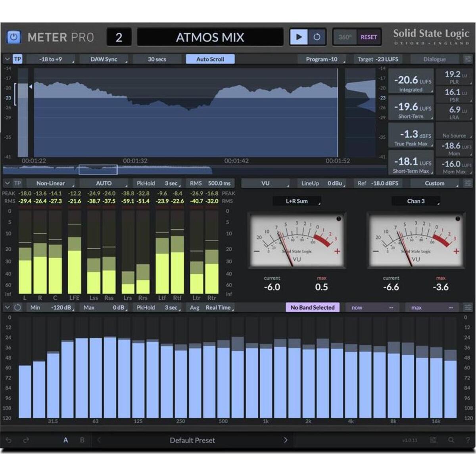Toggle the Dialogue button
The height and width of the screenshot is (476, 476).
tap(434, 59)
